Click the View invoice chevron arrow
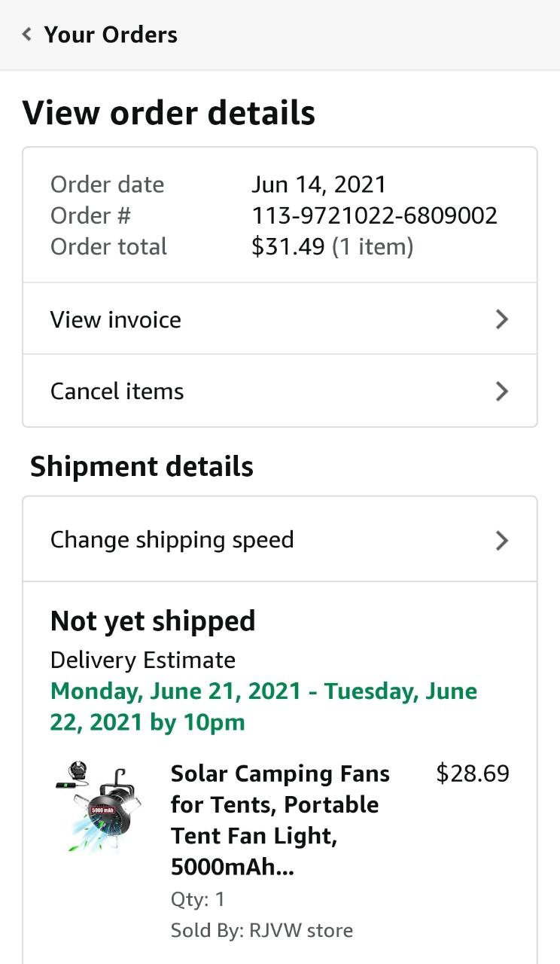Image resolution: width=560 pixels, height=964 pixels. point(502,319)
